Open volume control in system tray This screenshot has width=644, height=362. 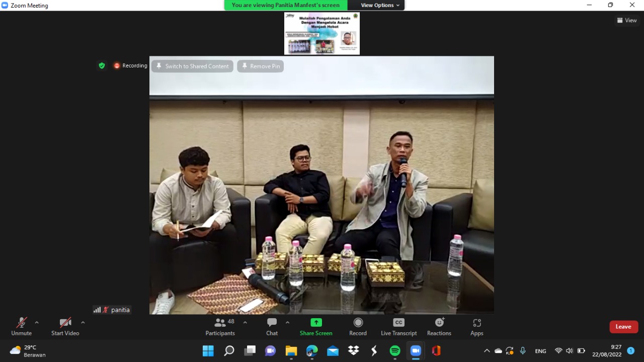pyautogui.click(x=570, y=351)
